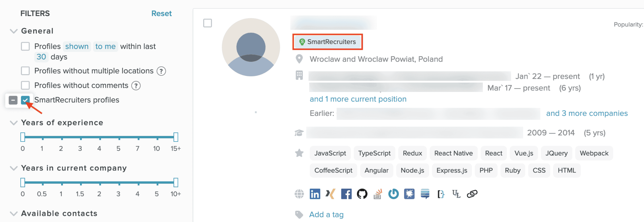Collapse the General filter section
This screenshot has width=644, height=222.
tap(13, 31)
